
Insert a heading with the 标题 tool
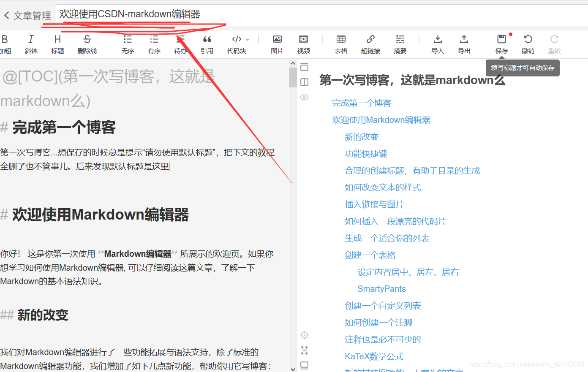pos(57,44)
